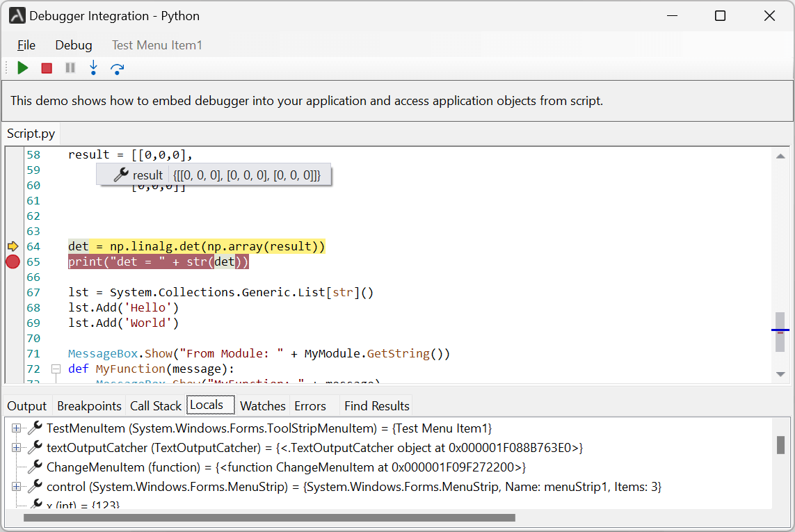
Task: Click the result tooltip value text
Action: [247, 175]
